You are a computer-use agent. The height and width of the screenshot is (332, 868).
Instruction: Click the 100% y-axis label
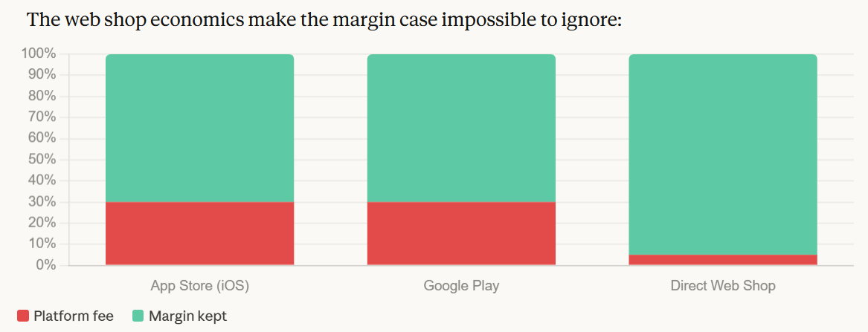tap(39, 53)
